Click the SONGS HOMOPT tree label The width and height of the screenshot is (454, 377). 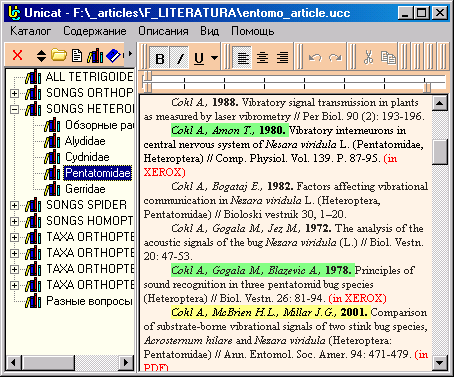tap(89, 221)
